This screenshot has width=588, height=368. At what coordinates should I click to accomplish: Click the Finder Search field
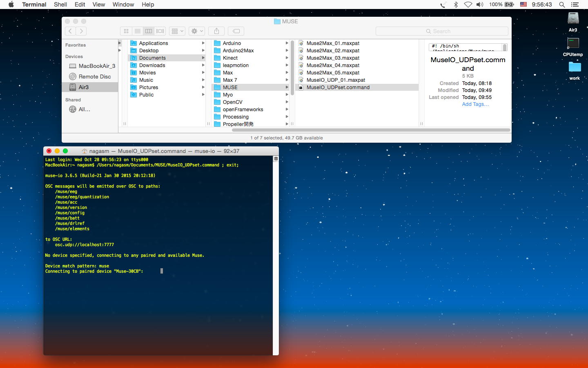click(x=441, y=31)
